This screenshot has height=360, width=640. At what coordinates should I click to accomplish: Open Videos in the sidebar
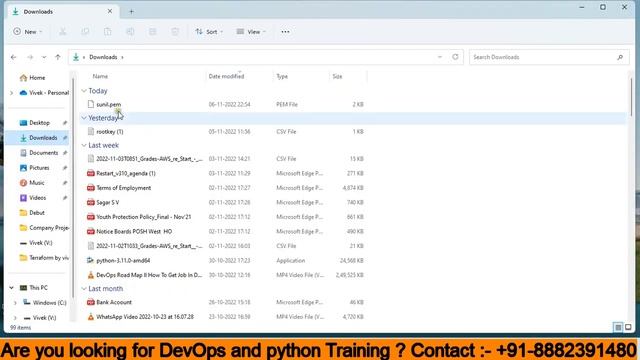click(x=37, y=198)
